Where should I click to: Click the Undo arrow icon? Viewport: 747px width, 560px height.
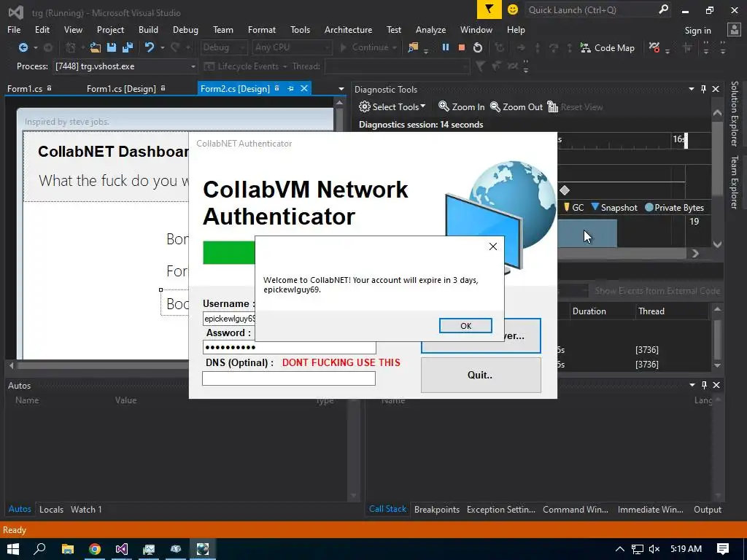click(150, 47)
